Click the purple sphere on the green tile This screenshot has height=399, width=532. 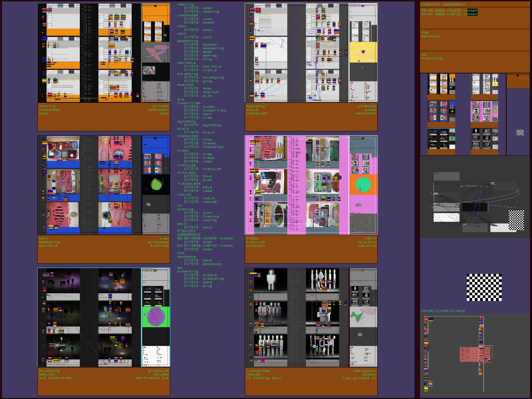[x=156, y=317]
